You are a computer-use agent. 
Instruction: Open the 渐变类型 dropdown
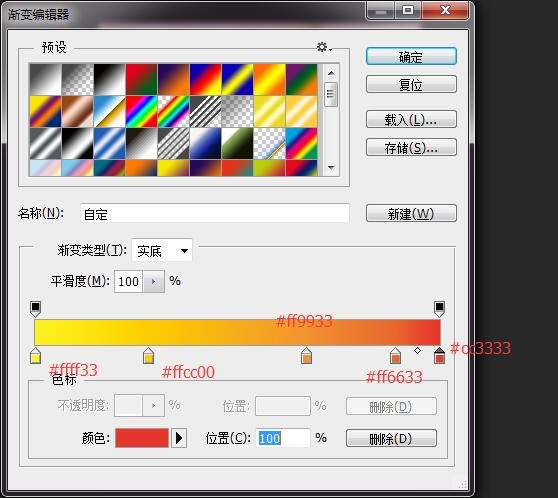pos(162,251)
